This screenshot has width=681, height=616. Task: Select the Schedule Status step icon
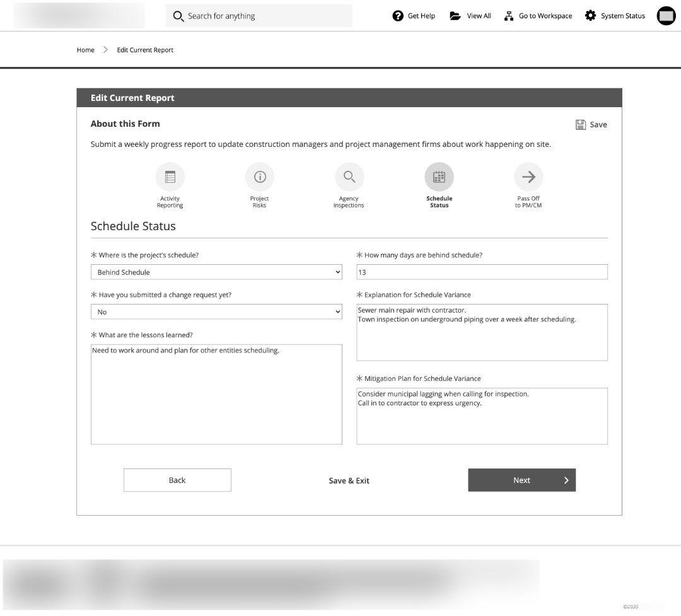point(439,177)
